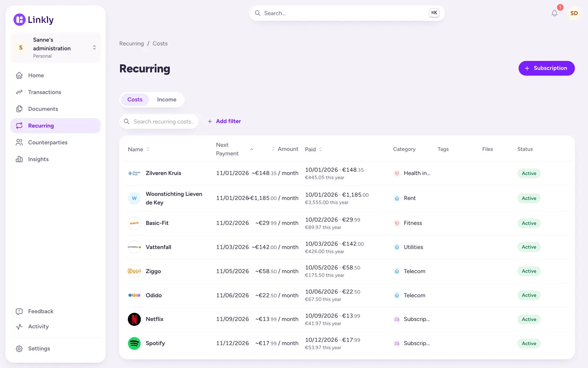Sort table by Amount column
This screenshot has height=368, width=588.
(285, 149)
